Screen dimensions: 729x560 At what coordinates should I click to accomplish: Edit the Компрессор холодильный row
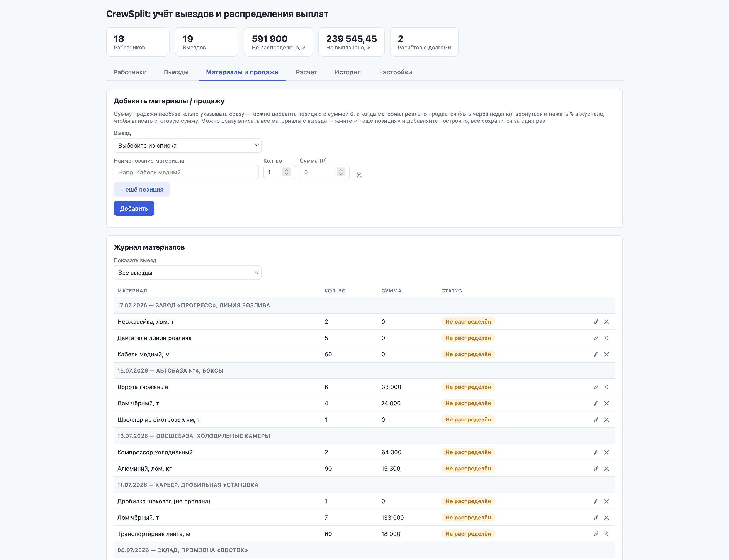596,452
